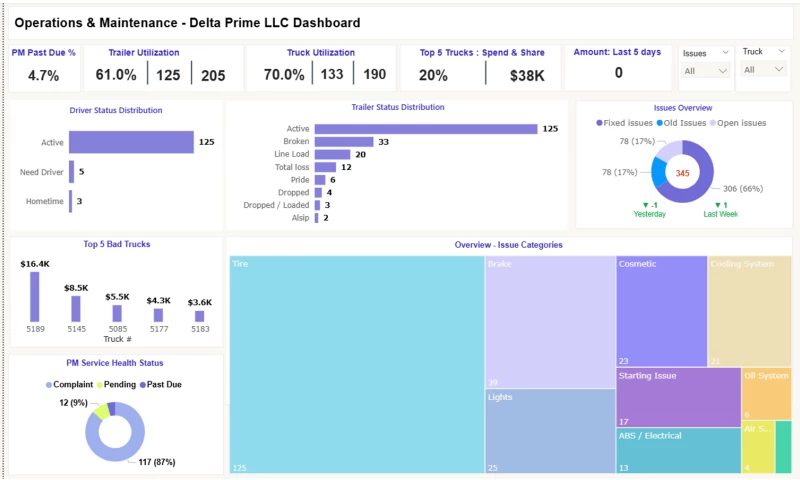Viewport: 800px width, 480px height.
Task: Click the Dropped trailer bar
Action: tap(318, 193)
